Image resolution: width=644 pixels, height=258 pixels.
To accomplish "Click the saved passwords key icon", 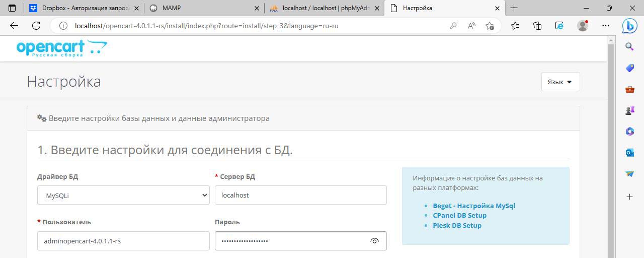I will tap(453, 26).
